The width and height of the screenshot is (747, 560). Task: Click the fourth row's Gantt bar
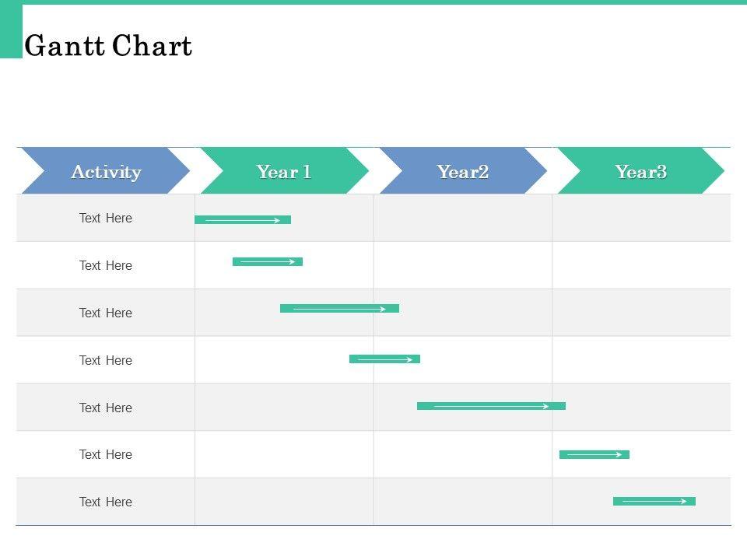coord(384,359)
